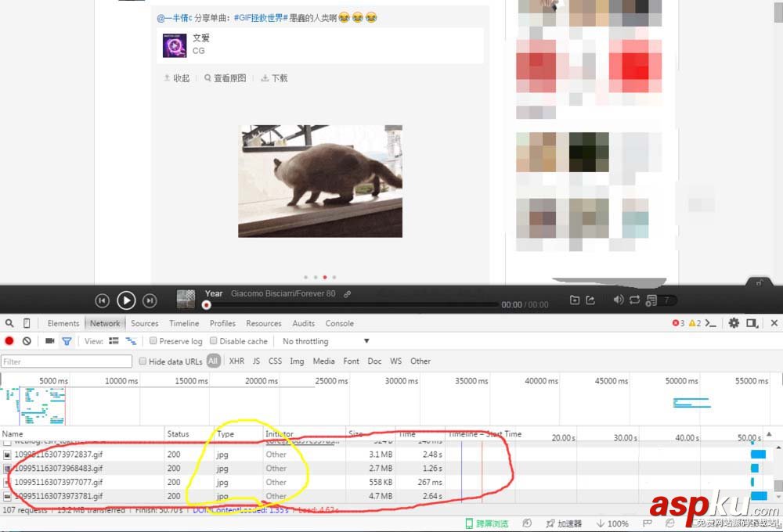Image resolution: width=783 pixels, height=532 pixels.
Task: Open DevTools Settings gear
Action: (x=734, y=322)
